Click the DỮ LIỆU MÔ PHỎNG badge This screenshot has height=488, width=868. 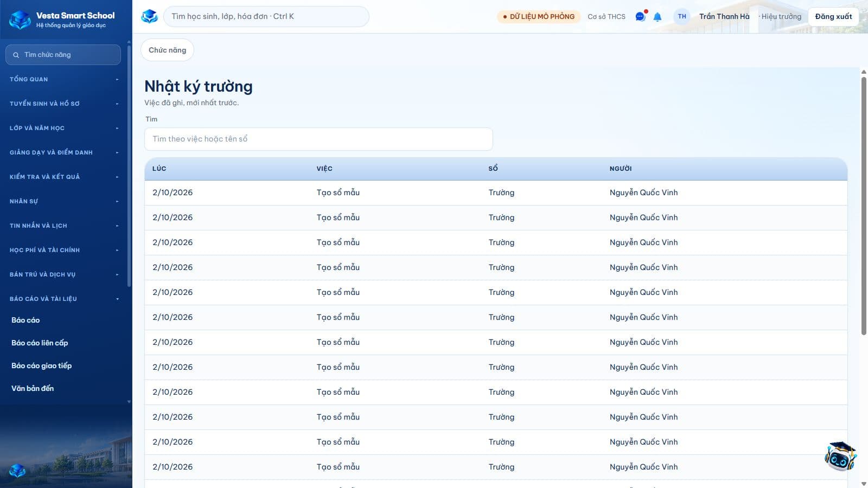539,17
